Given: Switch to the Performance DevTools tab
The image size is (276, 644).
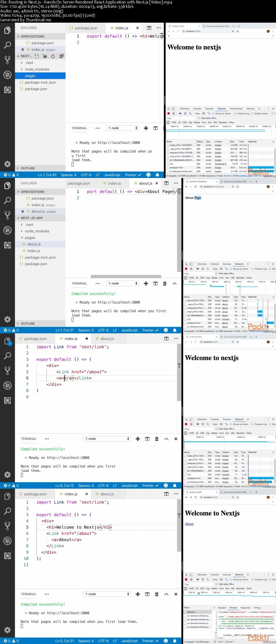Looking at the screenshot, I should (x=236, y=109).
